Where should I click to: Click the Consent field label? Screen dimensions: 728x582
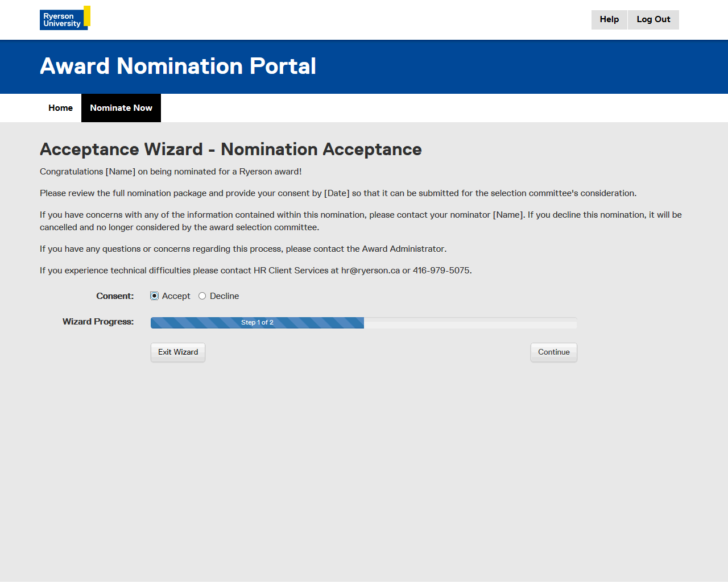pyautogui.click(x=115, y=296)
